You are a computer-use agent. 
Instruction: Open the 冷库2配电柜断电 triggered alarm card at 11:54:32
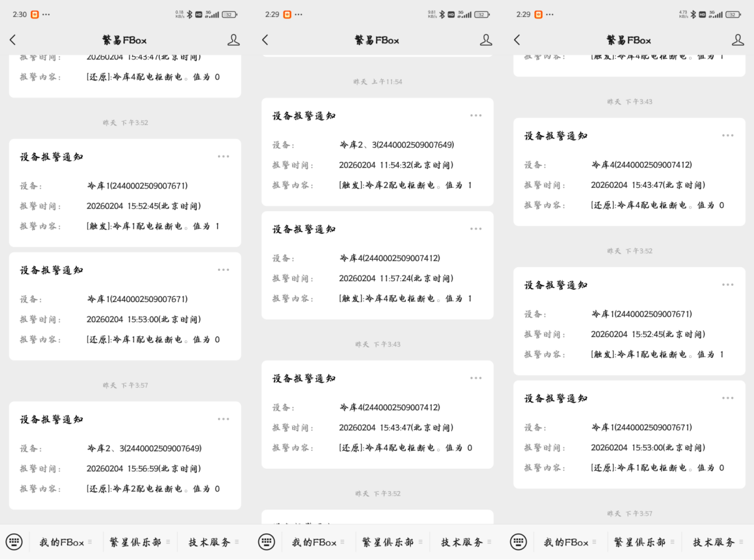click(377, 165)
